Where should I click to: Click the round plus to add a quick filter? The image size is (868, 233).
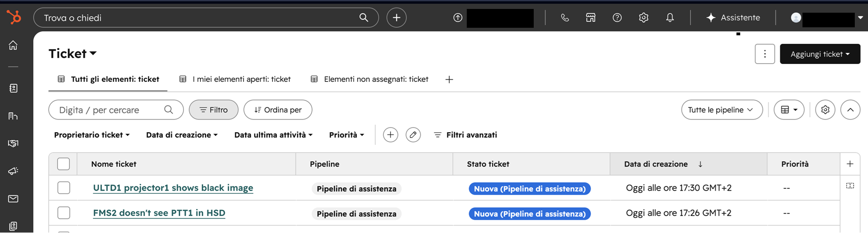point(390,135)
